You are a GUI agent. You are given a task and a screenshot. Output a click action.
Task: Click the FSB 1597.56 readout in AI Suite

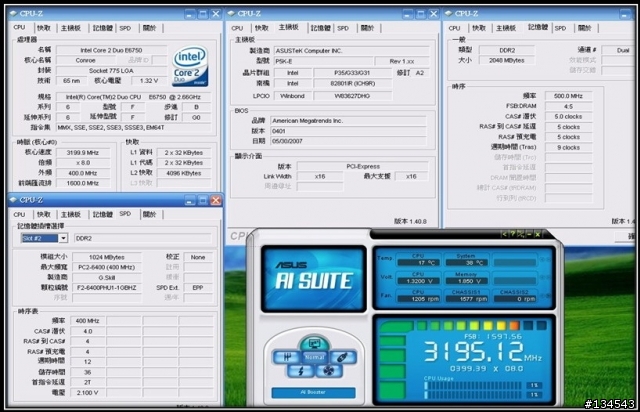coord(493,336)
